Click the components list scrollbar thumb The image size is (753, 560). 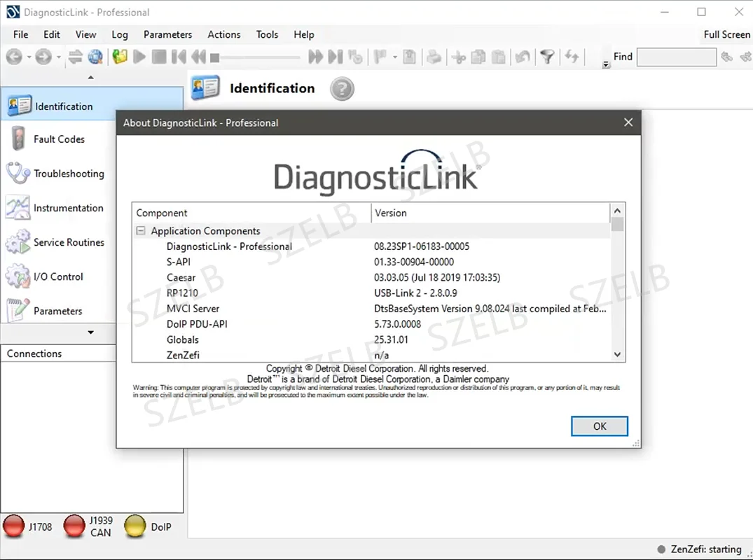pyautogui.click(x=618, y=225)
